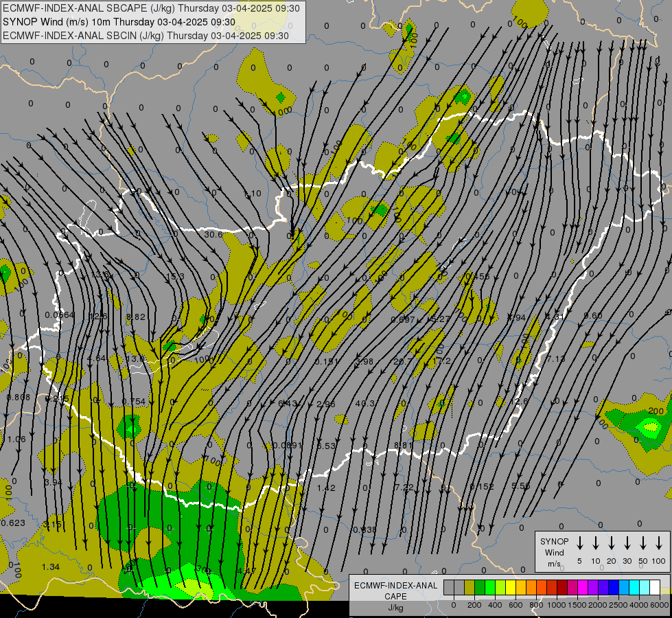This screenshot has height=618, width=672.
Task: Click the SYNOP label in the wind legend
Action: pyautogui.click(x=554, y=541)
